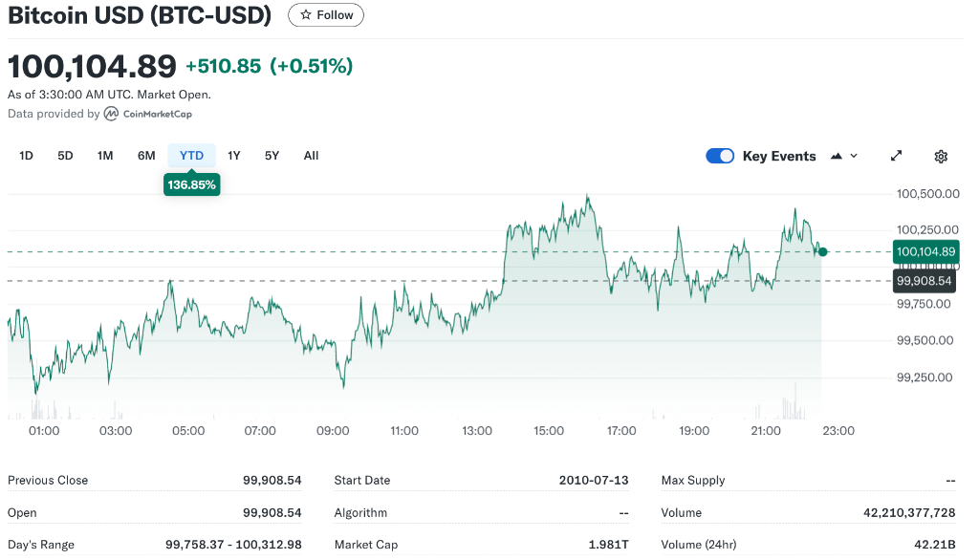
Task: Show the 1Y price chart
Action: pos(234,156)
